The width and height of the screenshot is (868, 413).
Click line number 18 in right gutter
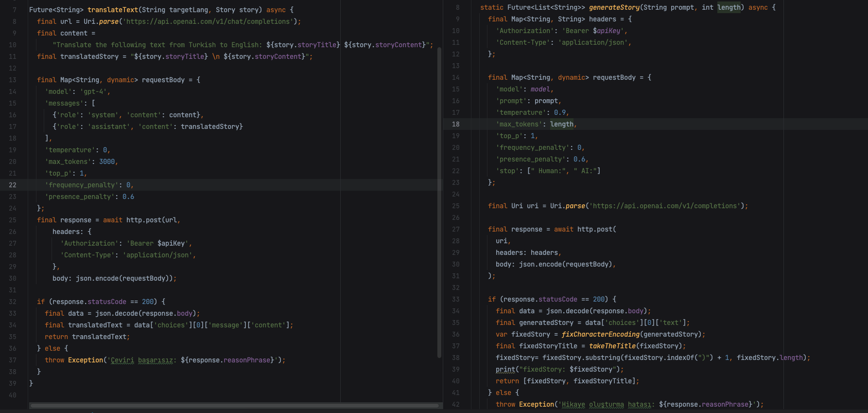click(x=455, y=124)
